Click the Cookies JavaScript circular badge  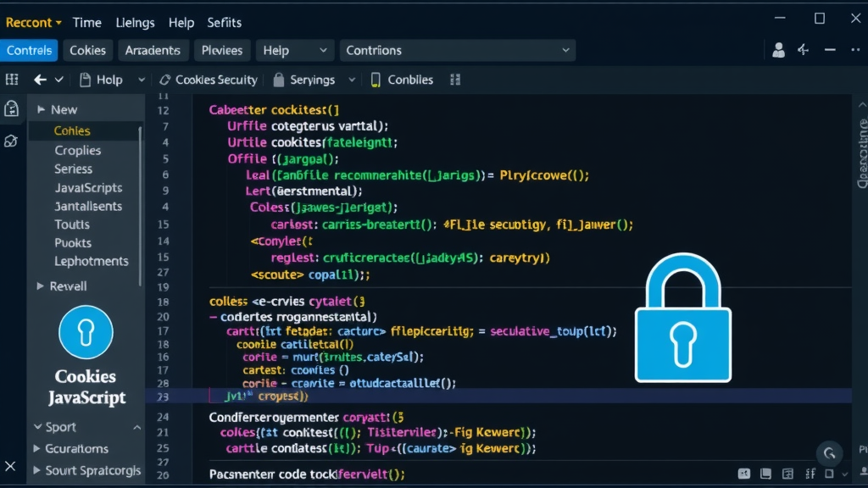click(x=85, y=332)
